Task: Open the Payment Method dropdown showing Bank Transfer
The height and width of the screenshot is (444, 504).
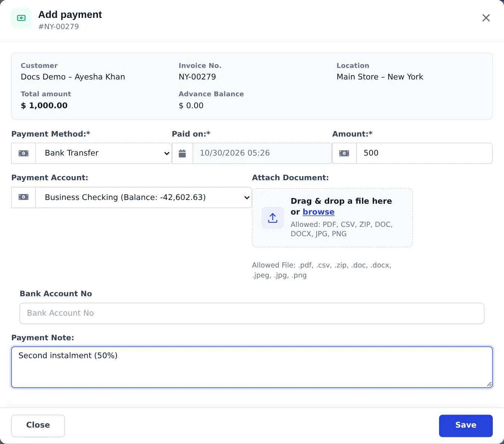Action: coord(104,153)
